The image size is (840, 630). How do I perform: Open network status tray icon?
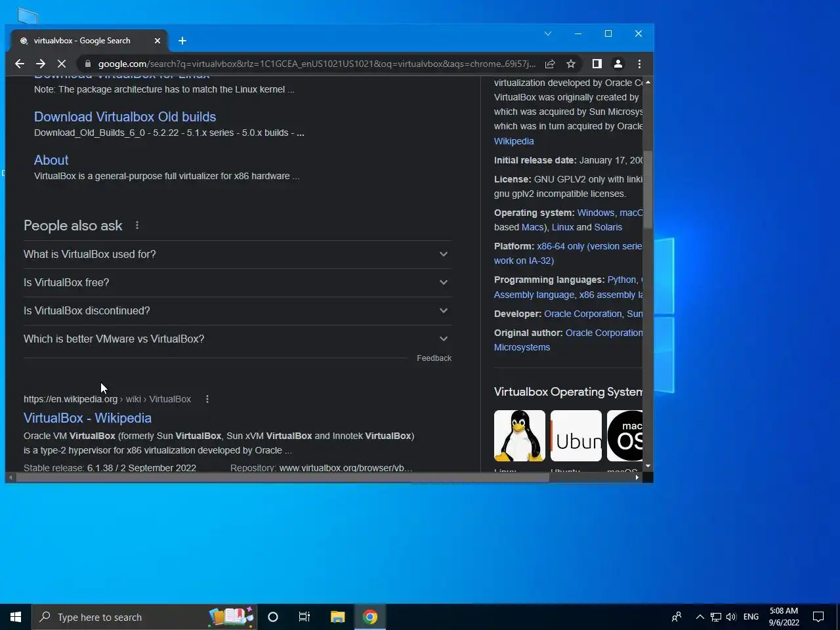(716, 617)
